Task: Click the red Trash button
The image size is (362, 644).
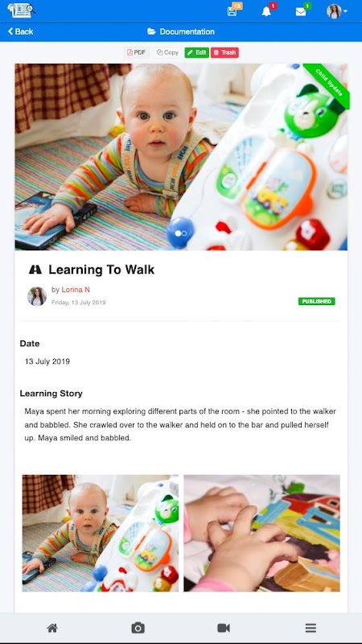Action: 224,52
